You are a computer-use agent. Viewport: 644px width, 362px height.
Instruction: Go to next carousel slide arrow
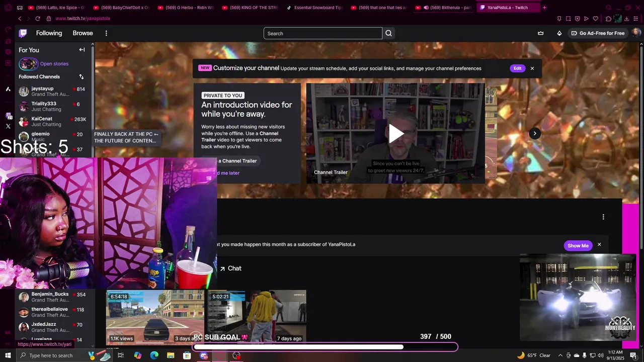[535, 133]
